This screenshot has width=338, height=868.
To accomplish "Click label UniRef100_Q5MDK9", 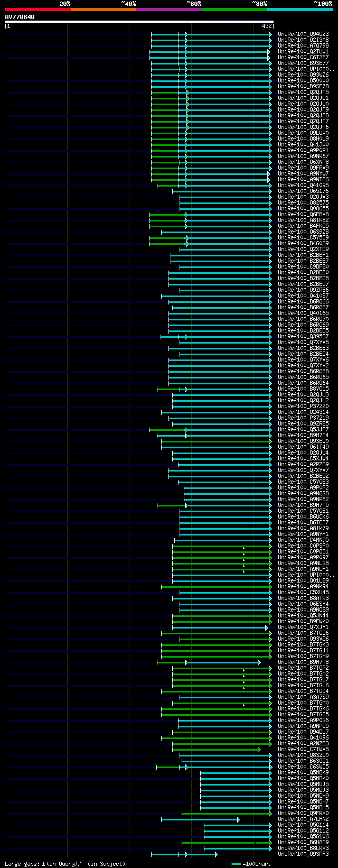I will coord(303,773).
